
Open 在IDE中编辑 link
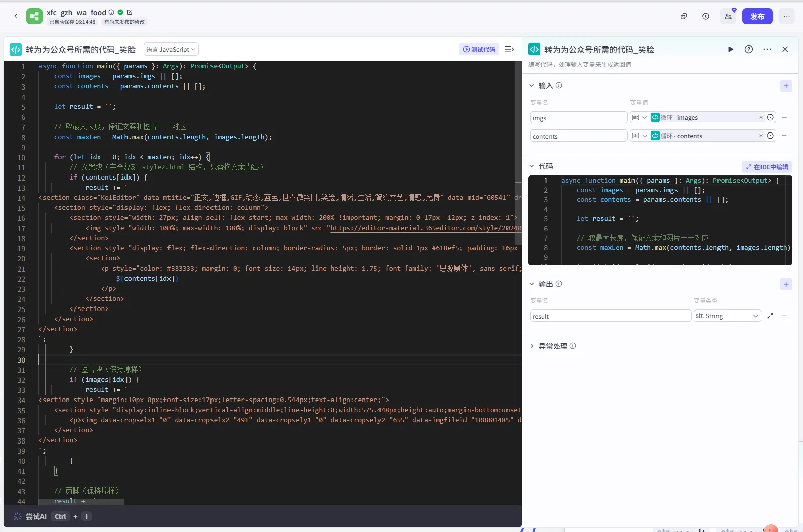tap(767, 167)
